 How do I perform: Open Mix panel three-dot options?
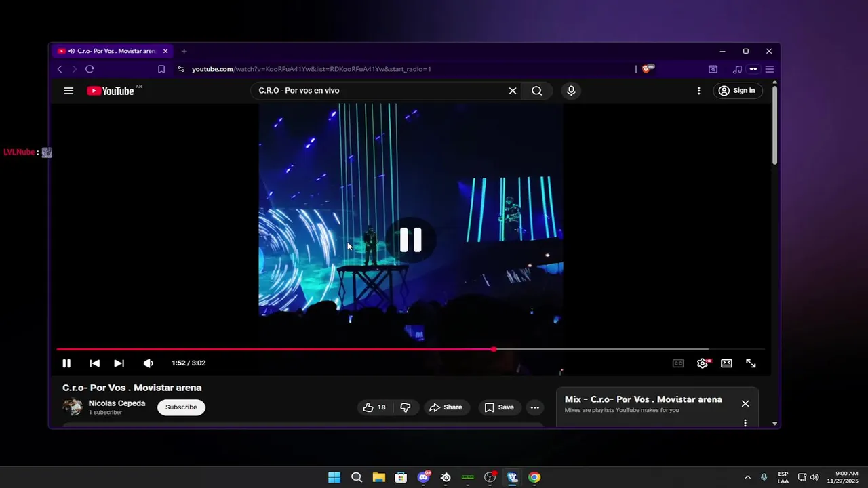pos(745,423)
